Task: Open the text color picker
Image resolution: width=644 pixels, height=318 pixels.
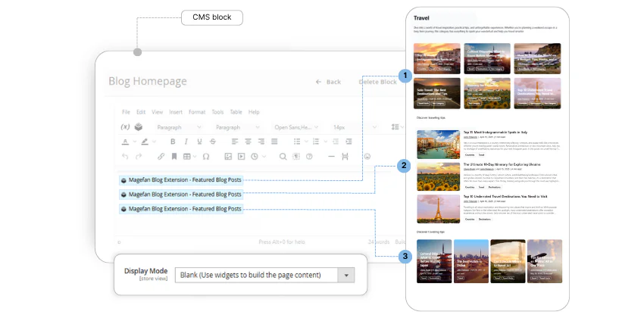Action: coord(126,142)
